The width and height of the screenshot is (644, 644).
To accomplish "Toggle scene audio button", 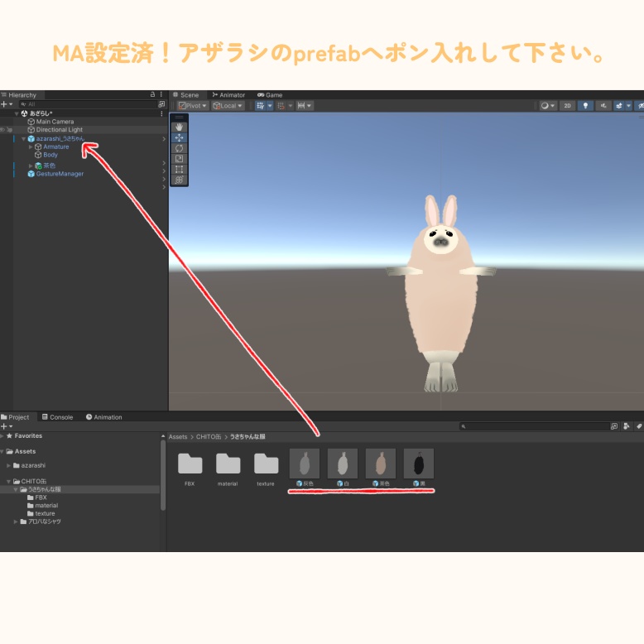I will click(603, 106).
